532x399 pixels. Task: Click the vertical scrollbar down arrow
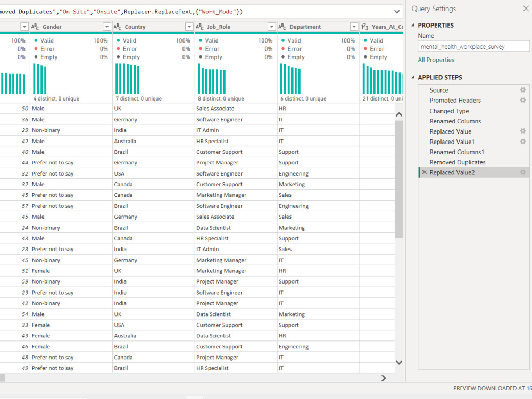point(399,362)
